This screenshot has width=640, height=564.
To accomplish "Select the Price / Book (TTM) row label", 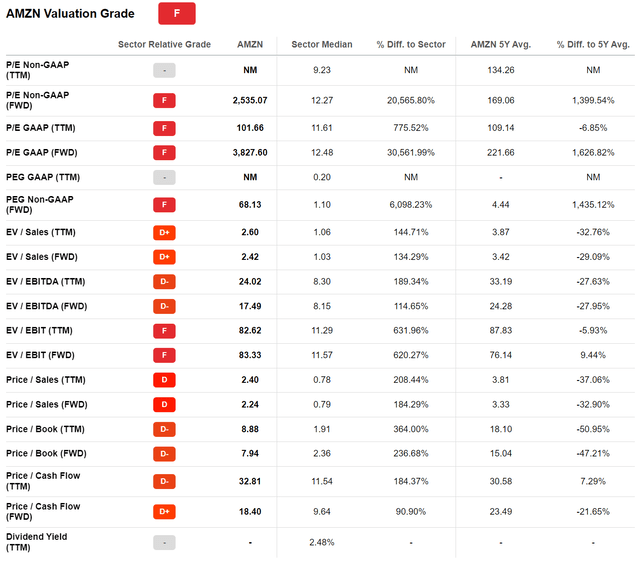I will (45, 429).
